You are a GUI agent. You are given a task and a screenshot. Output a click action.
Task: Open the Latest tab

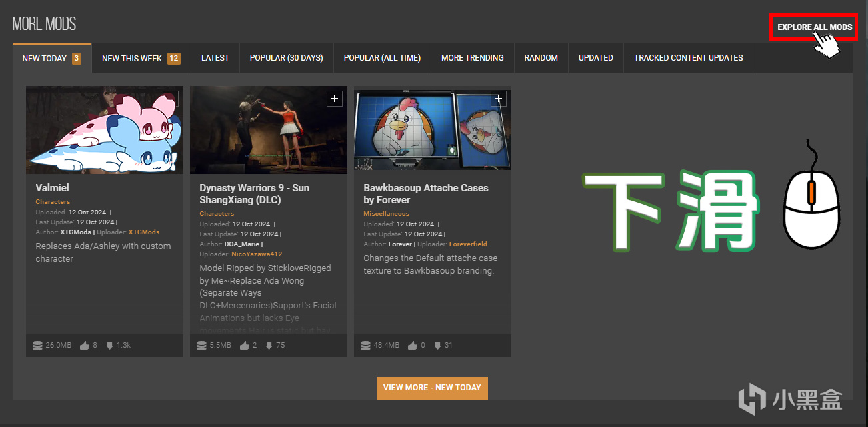point(215,58)
